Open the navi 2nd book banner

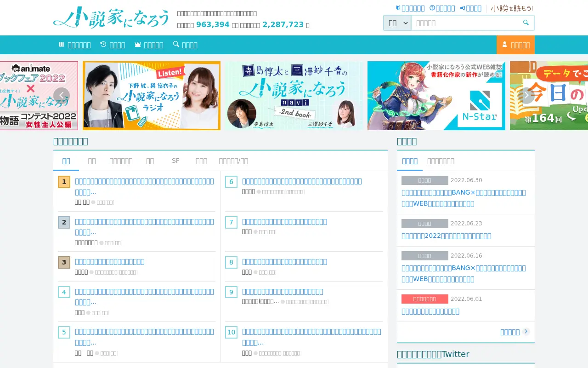[294, 96]
